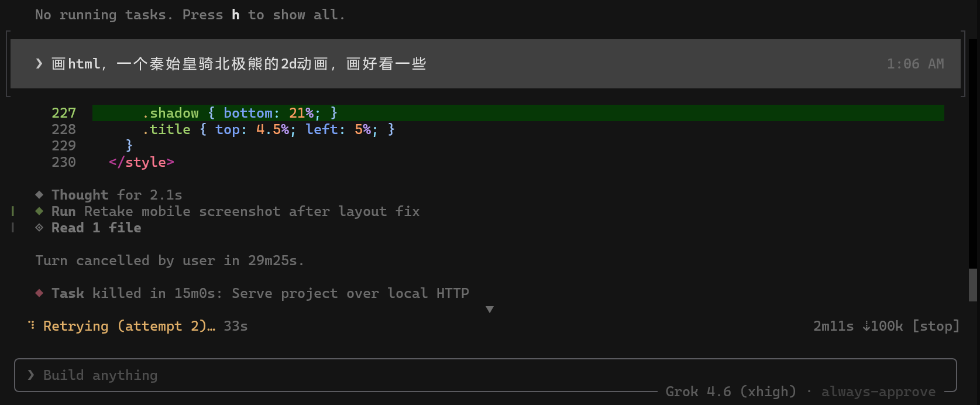
Task: Click the hollow diamond beside Read 1 file
Action: [x=39, y=227]
